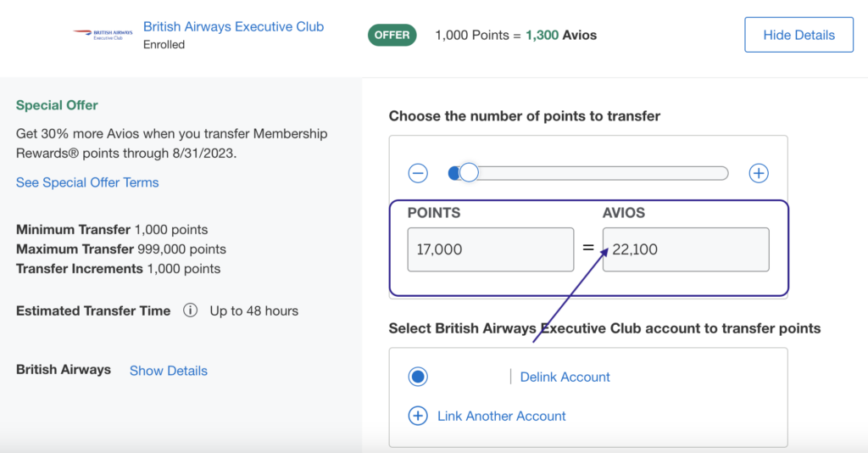The width and height of the screenshot is (868, 453).
Task: Click the Delink Account link
Action: [x=565, y=377]
